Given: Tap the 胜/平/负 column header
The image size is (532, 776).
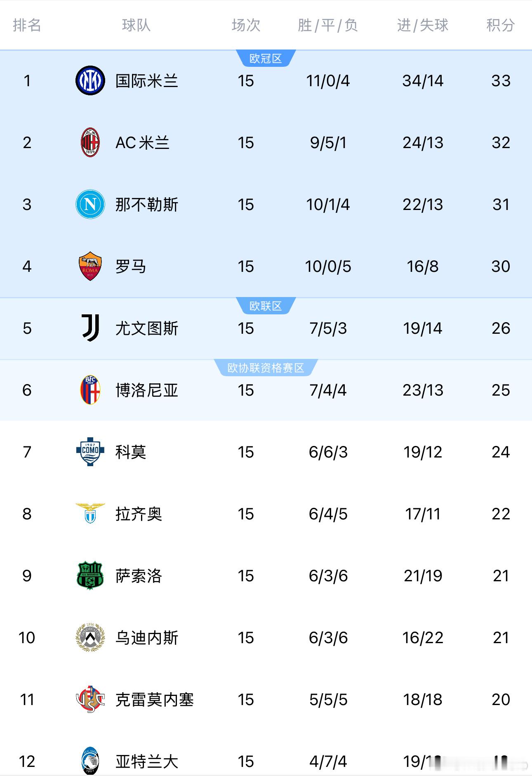Looking at the screenshot, I should [328, 25].
